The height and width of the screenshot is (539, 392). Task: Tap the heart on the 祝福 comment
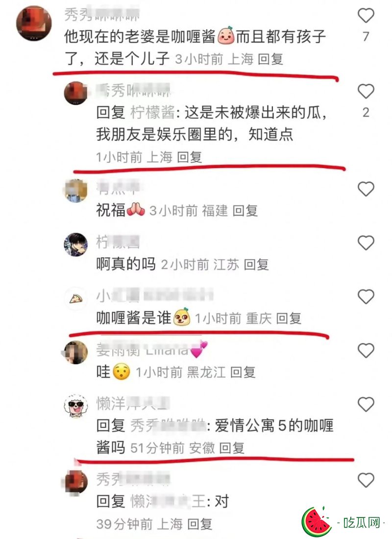[366, 189]
